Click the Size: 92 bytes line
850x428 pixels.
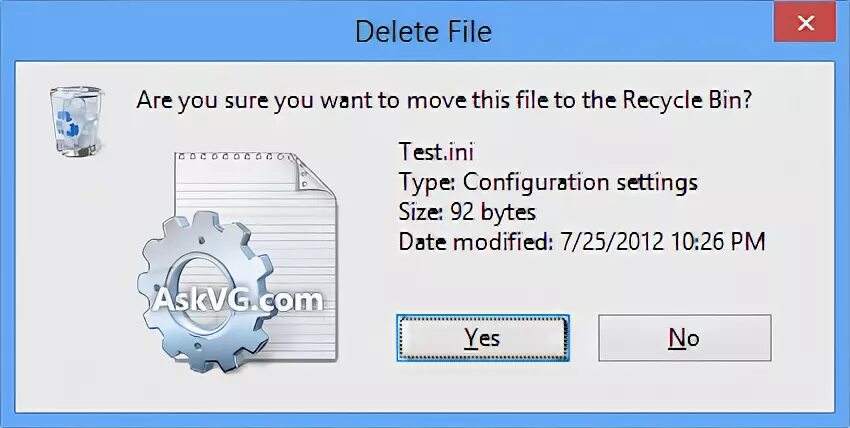tap(467, 212)
